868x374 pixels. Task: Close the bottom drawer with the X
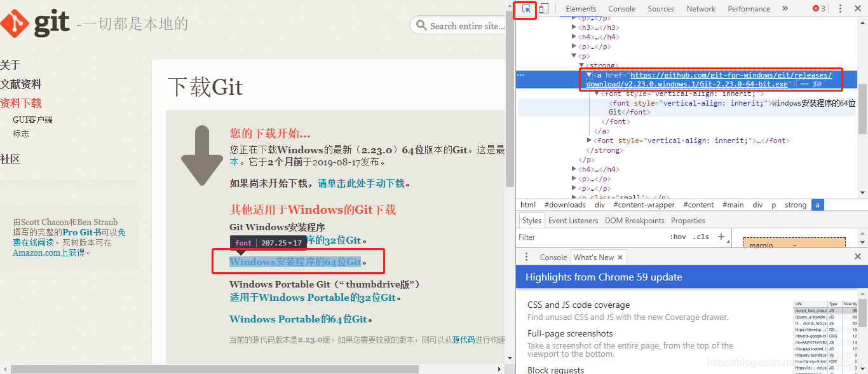(858, 257)
